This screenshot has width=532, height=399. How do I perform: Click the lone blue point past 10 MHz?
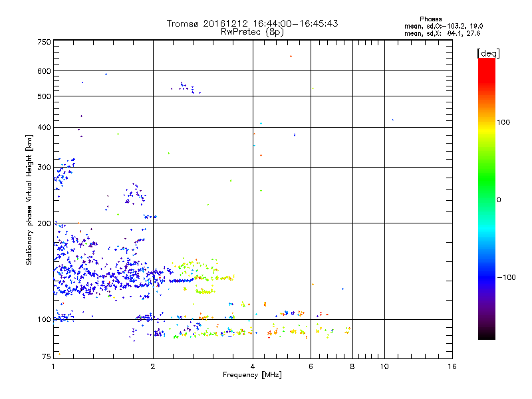pos(393,120)
